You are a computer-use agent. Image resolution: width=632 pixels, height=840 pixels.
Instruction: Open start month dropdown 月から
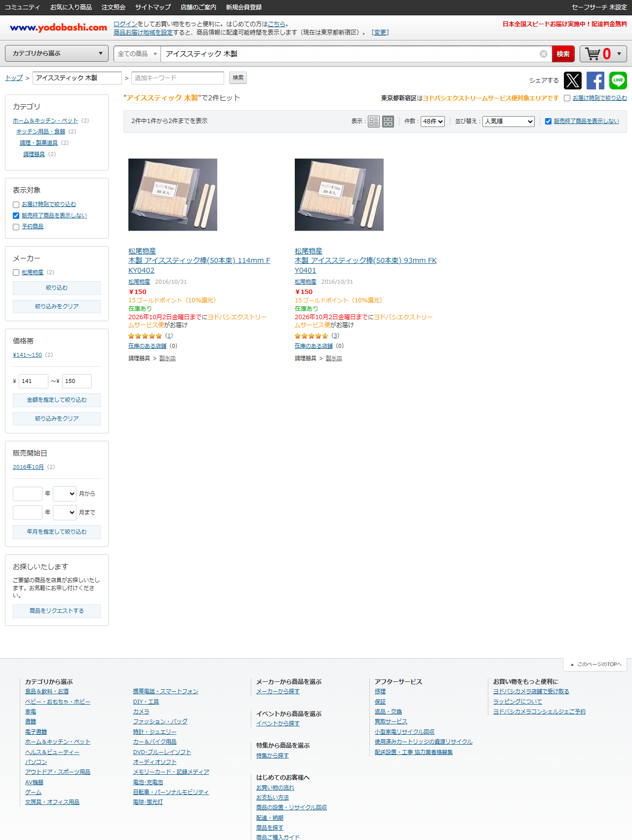[x=65, y=494]
